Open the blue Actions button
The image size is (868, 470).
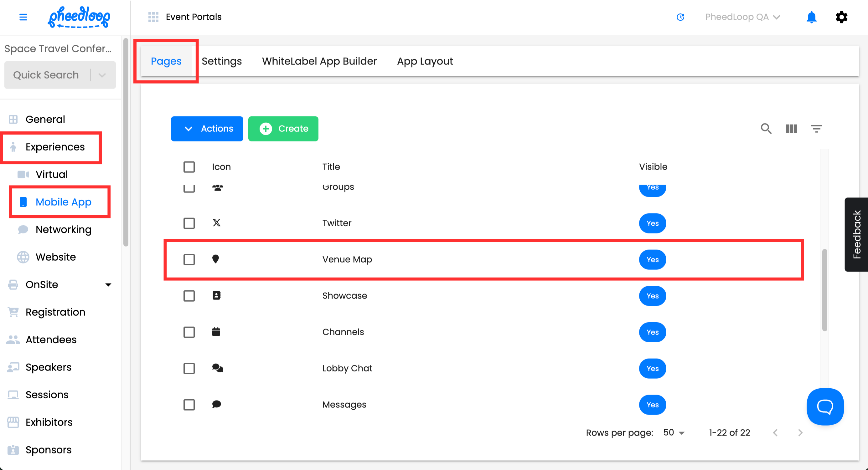[x=207, y=129]
